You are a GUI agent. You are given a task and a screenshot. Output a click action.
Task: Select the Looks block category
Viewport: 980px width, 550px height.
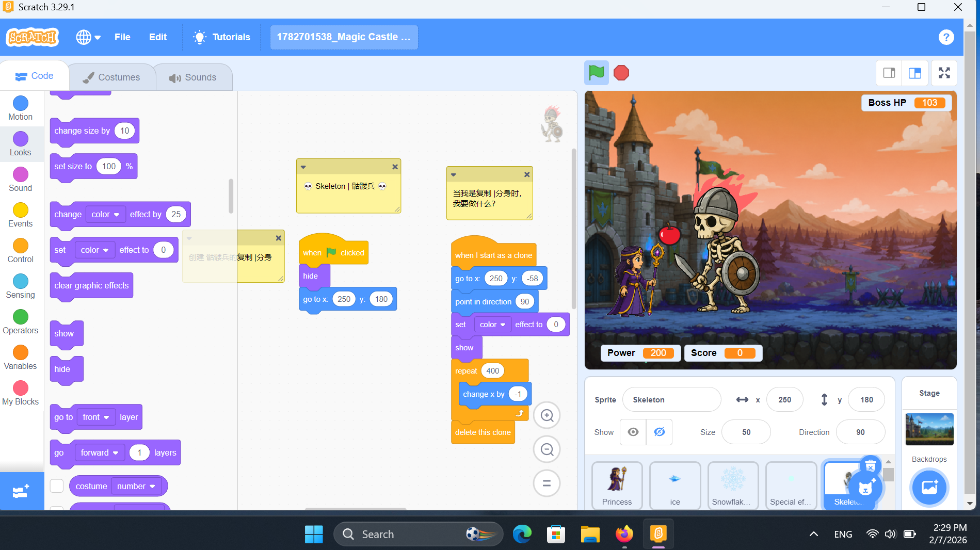(x=21, y=144)
